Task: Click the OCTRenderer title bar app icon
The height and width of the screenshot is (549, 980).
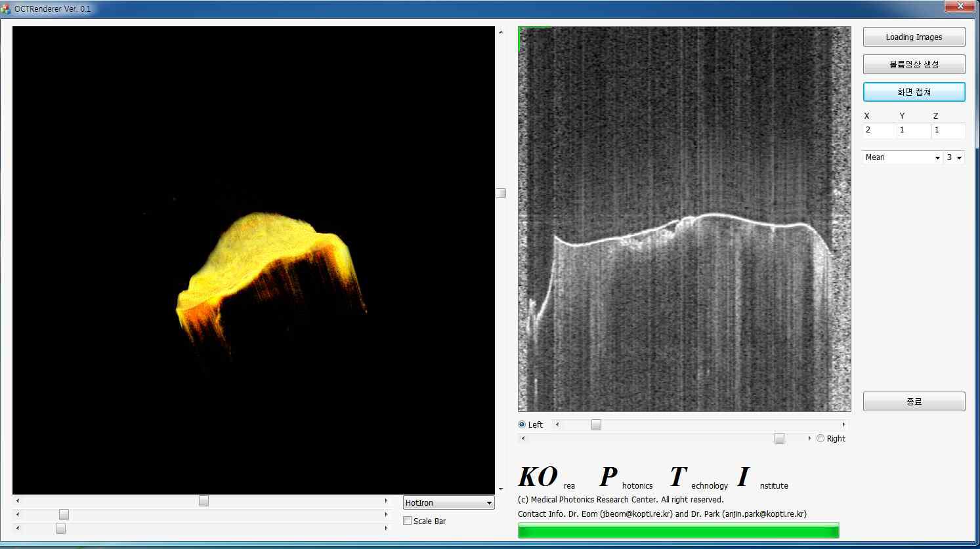Action: pyautogui.click(x=7, y=9)
